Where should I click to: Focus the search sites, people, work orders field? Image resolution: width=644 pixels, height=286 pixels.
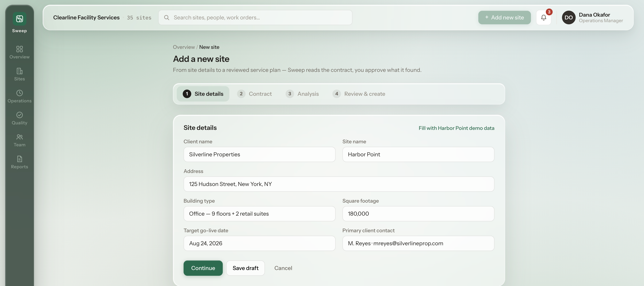255,17
